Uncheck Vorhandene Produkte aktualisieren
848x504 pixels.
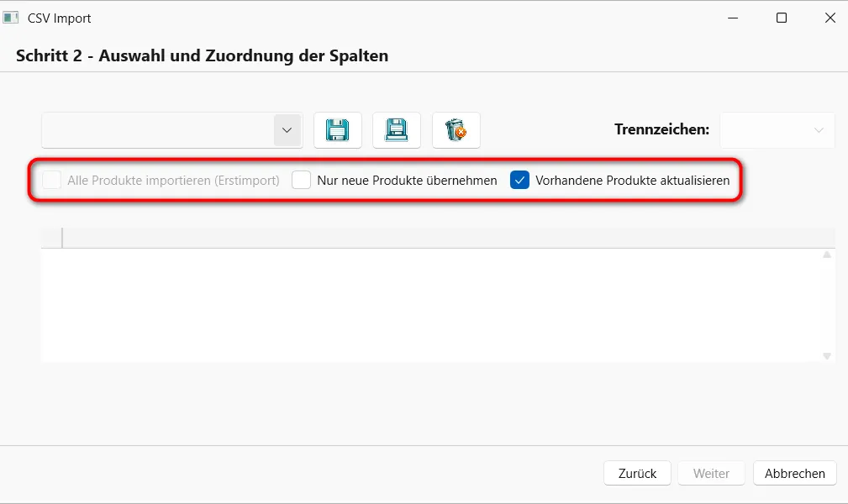(x=519, y=180)
